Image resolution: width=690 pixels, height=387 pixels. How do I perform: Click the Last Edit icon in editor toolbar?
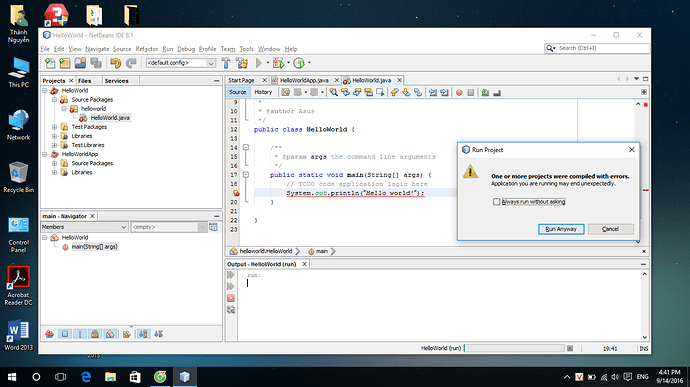click(x=286, y=92)
